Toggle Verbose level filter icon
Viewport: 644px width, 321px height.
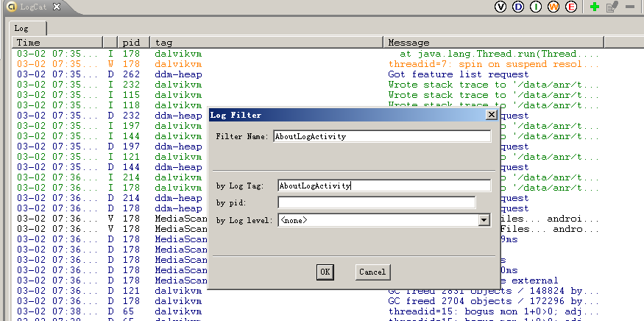(x=500, y=7)
